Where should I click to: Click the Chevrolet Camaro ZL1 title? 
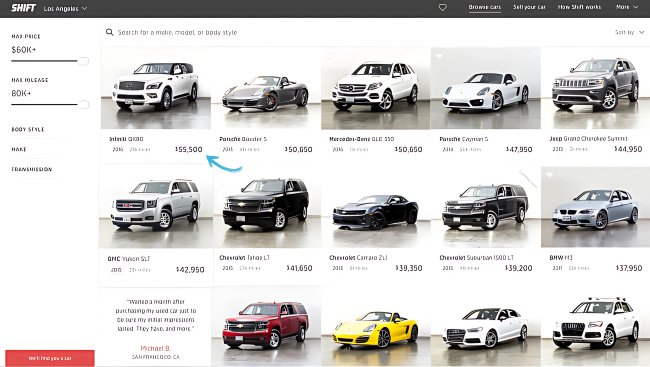pyautogui.click(x=358, y=258)
